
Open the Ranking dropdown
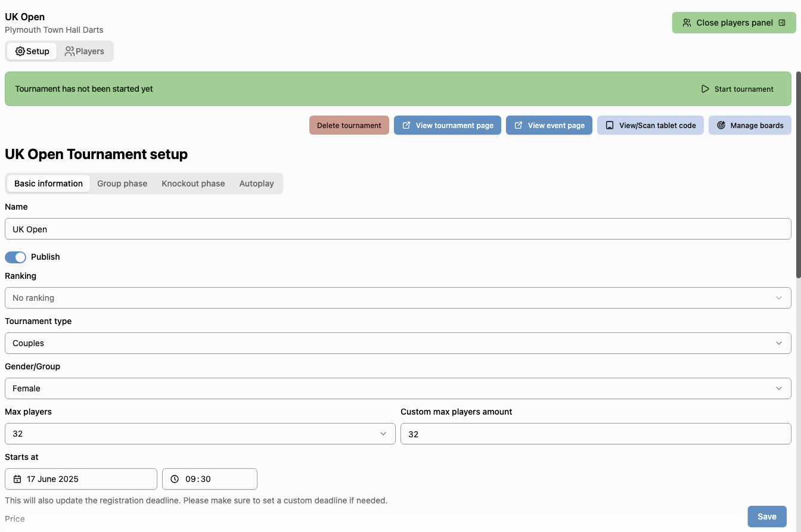click(x=398, y=298)
